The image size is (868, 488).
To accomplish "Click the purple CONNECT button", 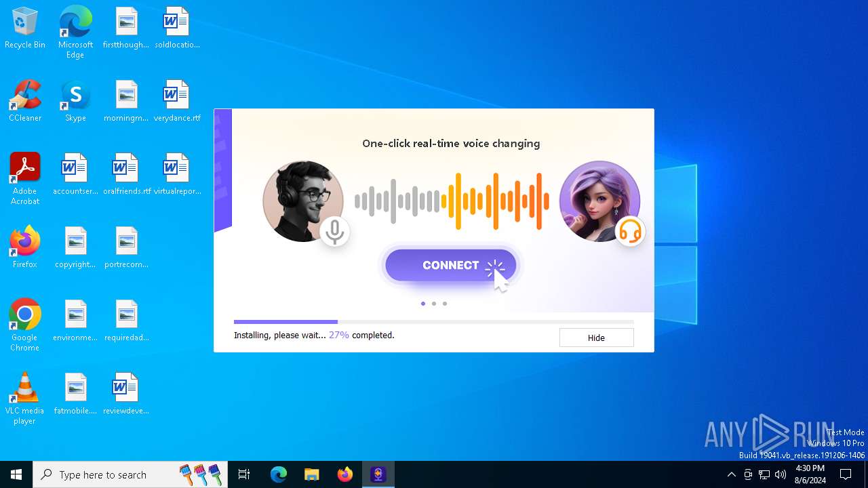I will click(x=450, y=265).
